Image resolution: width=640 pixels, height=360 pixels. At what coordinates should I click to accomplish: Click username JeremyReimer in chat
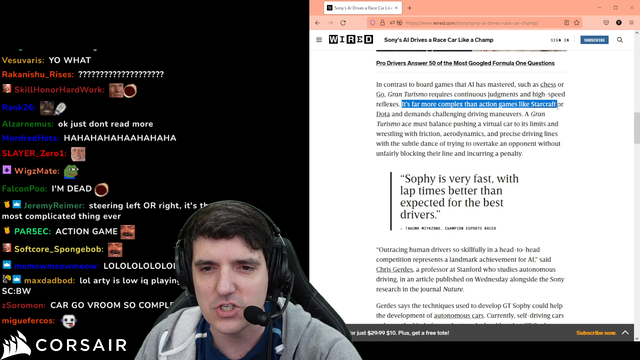pos(54,206)
